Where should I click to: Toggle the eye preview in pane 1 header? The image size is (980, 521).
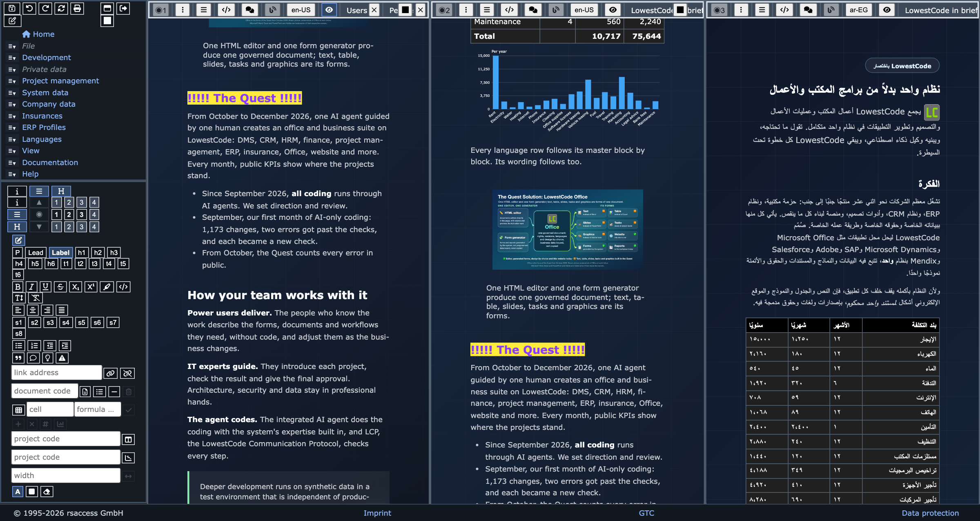tap(329, 10)
